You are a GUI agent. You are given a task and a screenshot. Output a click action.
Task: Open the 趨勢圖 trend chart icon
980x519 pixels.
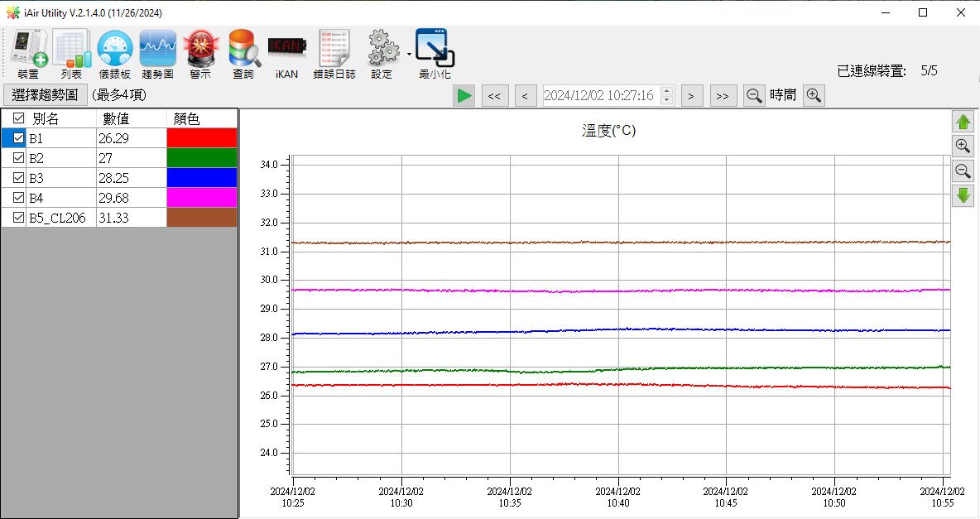pos(157,53)
